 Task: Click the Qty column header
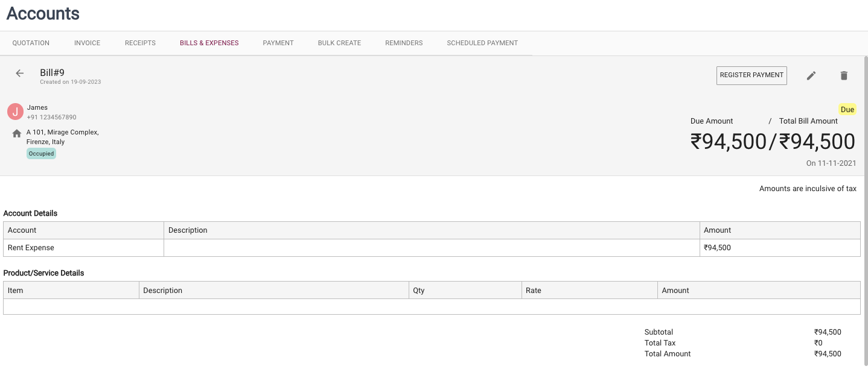(x=419, y=290)
